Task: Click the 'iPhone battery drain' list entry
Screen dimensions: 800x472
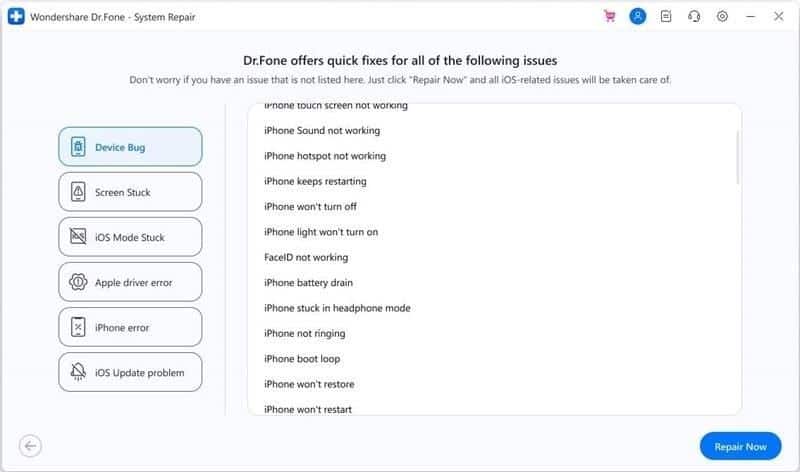Action: 308,283
